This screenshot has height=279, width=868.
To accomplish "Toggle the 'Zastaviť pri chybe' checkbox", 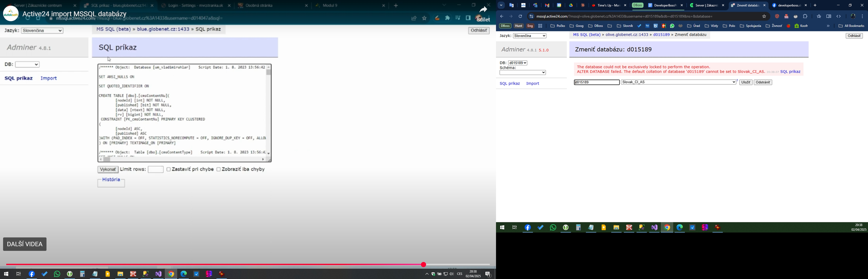I will [x=169, y=169].
